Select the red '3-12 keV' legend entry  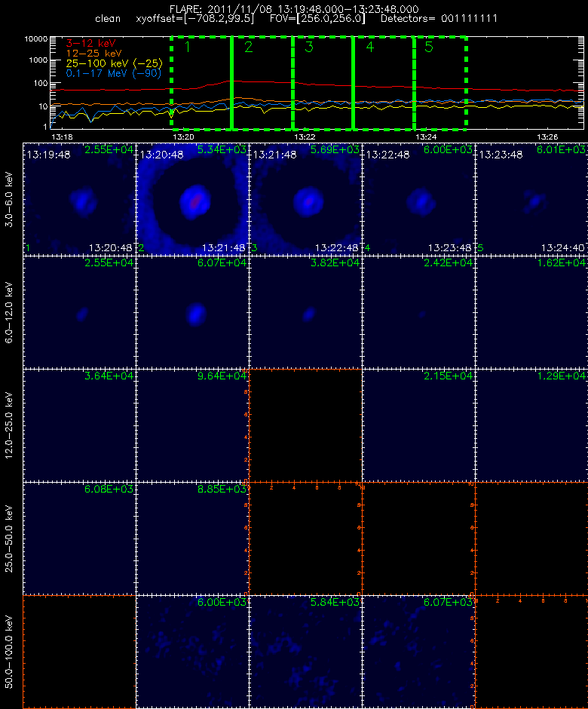(91, 44)
